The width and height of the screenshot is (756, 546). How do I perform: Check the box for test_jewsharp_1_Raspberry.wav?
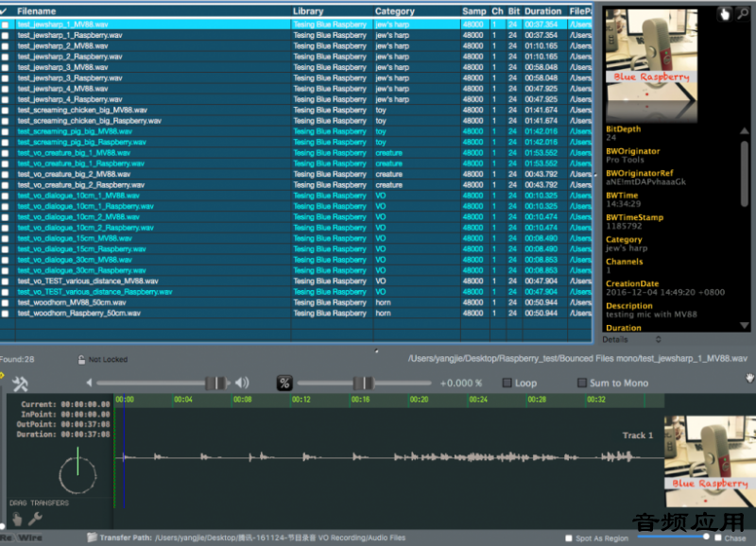click(x=5, y=35)
